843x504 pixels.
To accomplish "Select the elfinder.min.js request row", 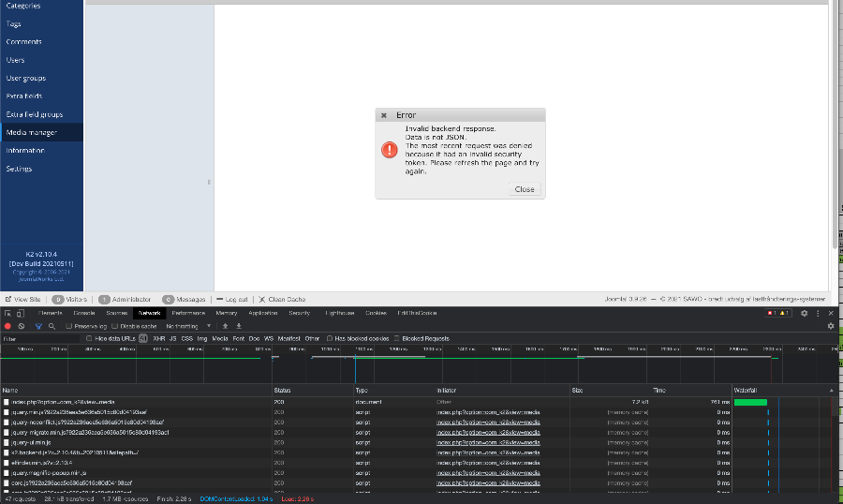I will click(420, 463).
